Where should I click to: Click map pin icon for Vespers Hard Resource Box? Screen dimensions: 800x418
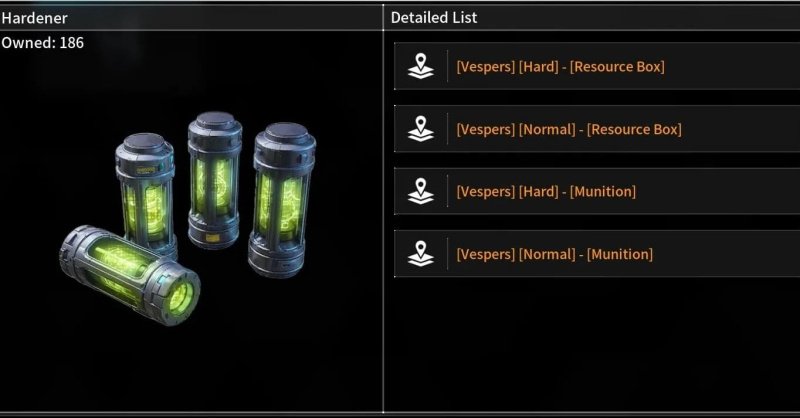coord(420,66)
